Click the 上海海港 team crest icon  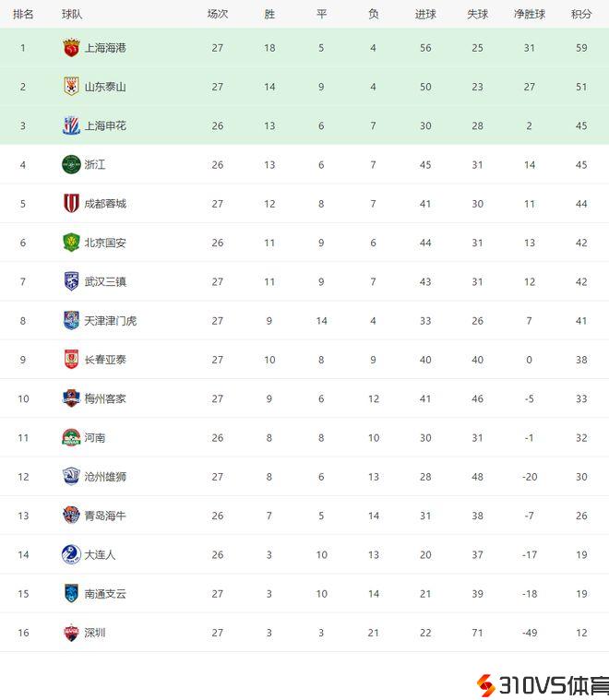(71, 48)
